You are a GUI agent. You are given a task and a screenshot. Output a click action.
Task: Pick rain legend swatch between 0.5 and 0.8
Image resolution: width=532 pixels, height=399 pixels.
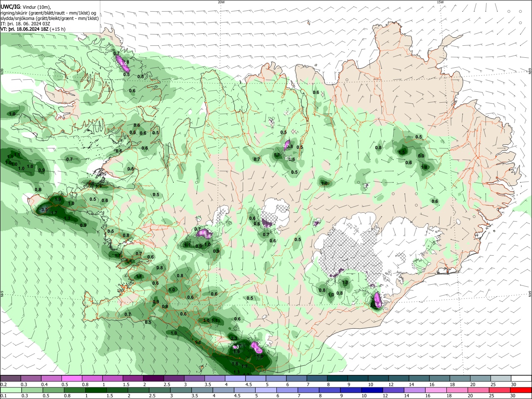53,390
